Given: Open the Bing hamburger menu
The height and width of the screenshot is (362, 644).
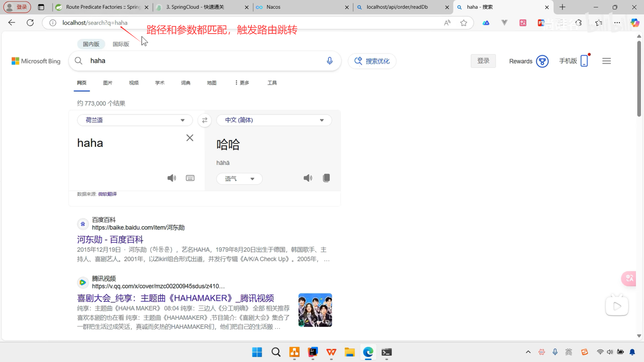Looking at the screenshot, I should pyautogui.click(x=606, y=61).
